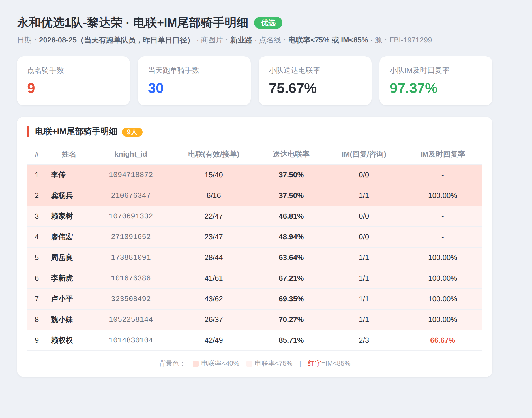The height and width of the screenshot is (418, 532).
Task: Click the 69.35% 电联率 value
Action: 291,299
